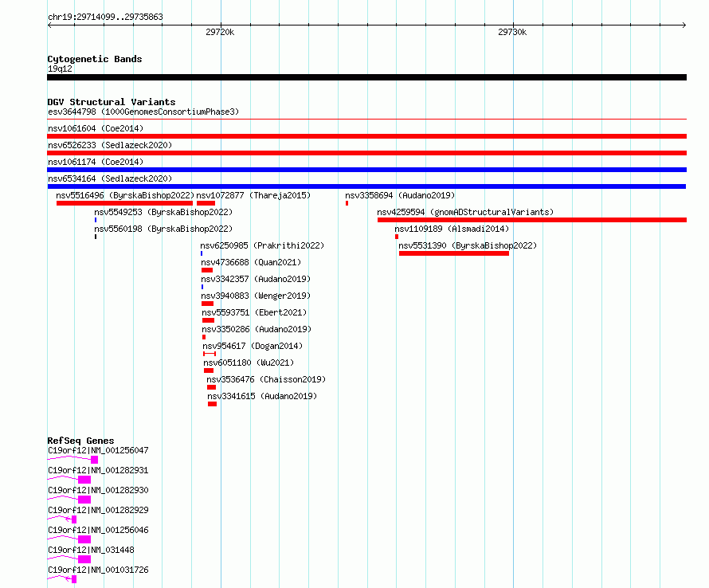
Task: Open nsv1109189 (Alsmadi2014) variant label
Action: click(x=452, y=229)
